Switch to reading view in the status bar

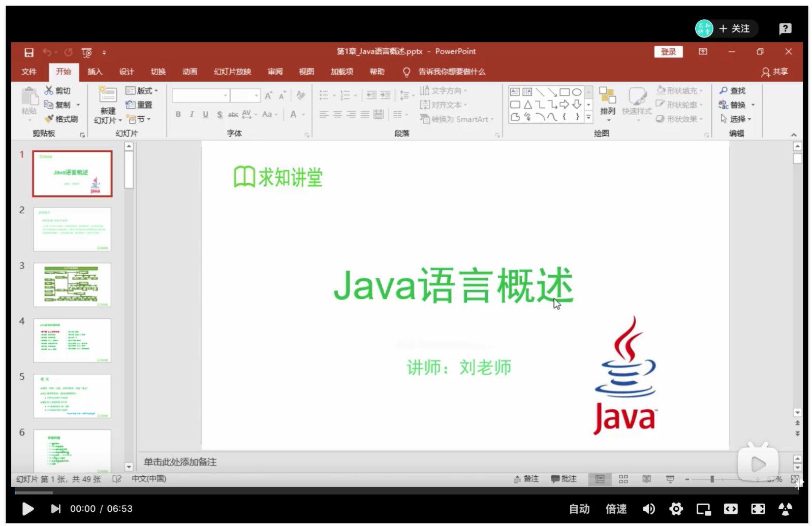pyautogui.click(x=646, y=479)
